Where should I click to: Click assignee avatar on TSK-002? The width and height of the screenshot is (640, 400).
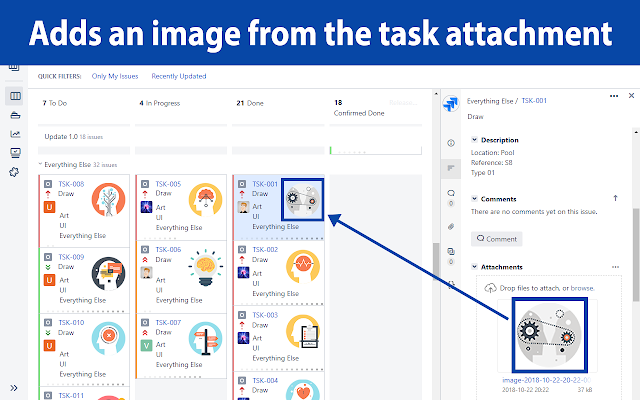(x=243, y=272)
